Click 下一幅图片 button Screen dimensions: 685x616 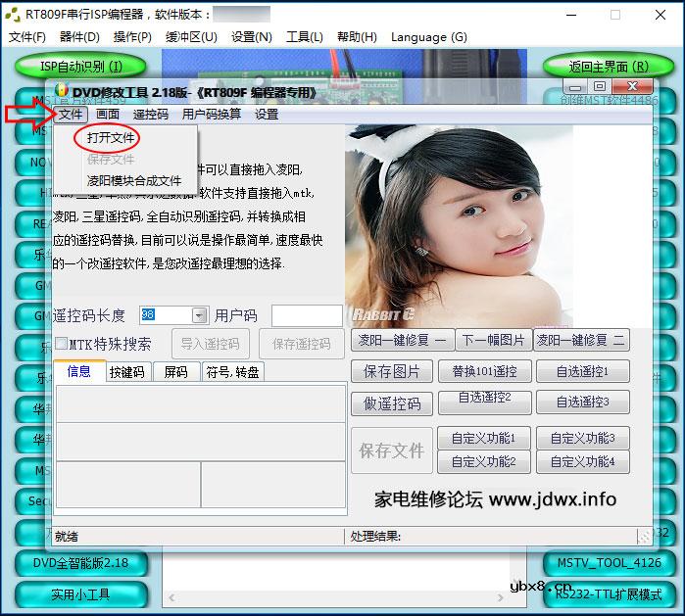point(494,340)
